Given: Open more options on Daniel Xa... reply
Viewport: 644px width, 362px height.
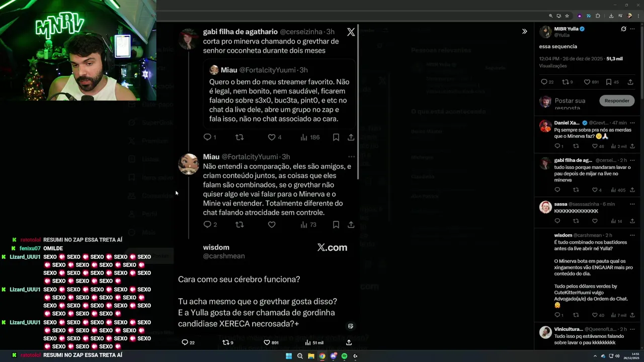Looking at the screenshot, I should pos(632,123).
